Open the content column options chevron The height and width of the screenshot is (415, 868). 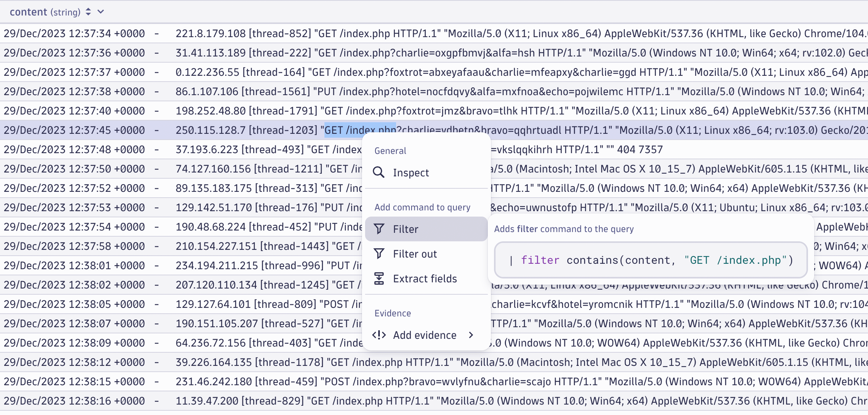tap(100, 12)
